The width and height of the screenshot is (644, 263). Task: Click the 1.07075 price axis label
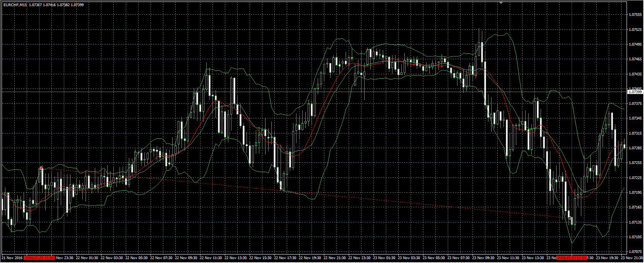click(x=635, y=252)
